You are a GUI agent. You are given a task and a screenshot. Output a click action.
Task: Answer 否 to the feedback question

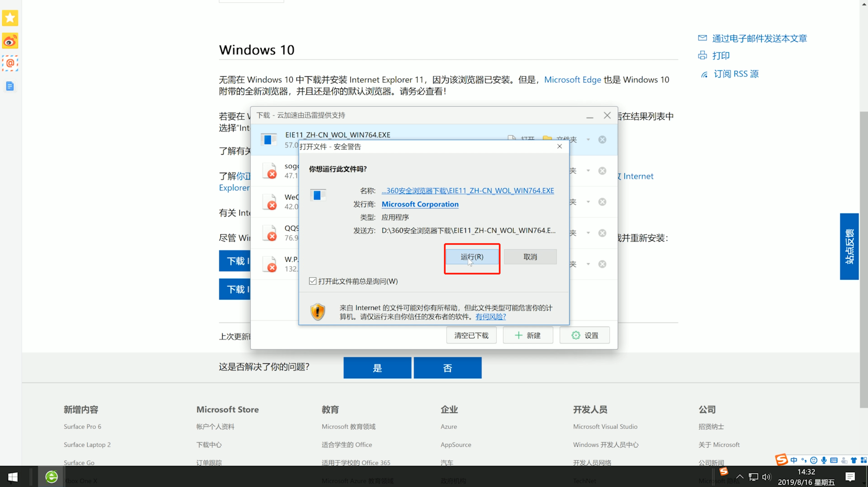[x=448, y=368]
